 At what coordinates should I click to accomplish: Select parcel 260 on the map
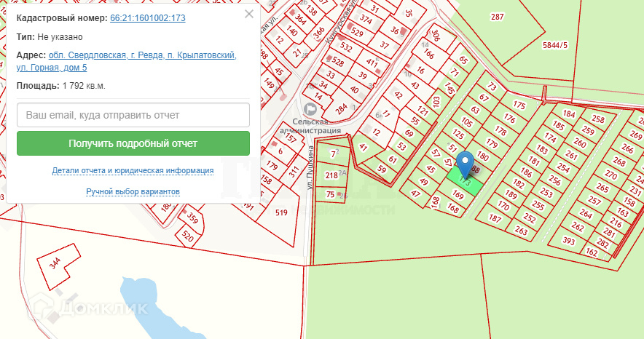pyautogui.click(x=579, y=143)
